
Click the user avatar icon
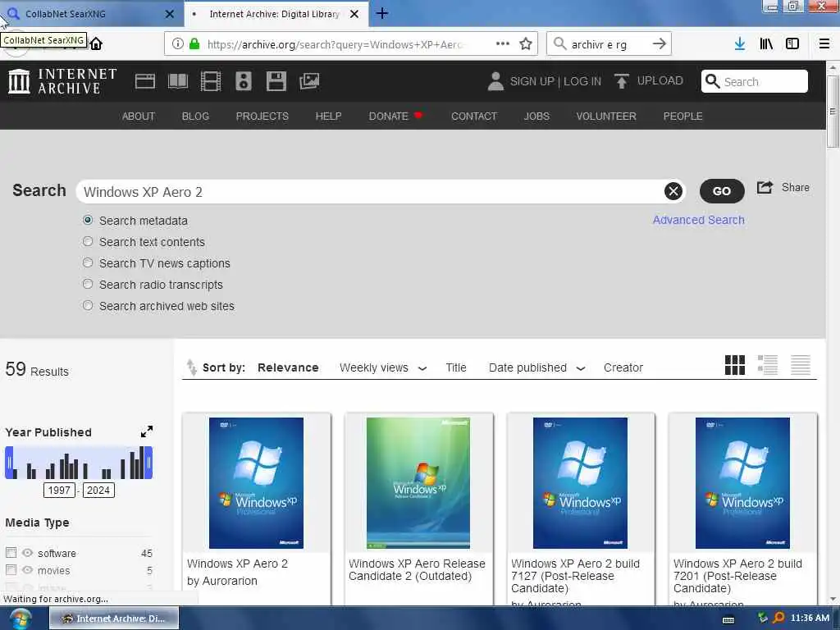[x=495, y=81]
